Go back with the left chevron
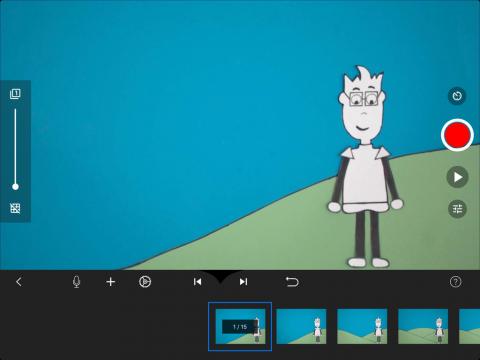Viewport: 480px width, 360px height. tap(19, 282)
